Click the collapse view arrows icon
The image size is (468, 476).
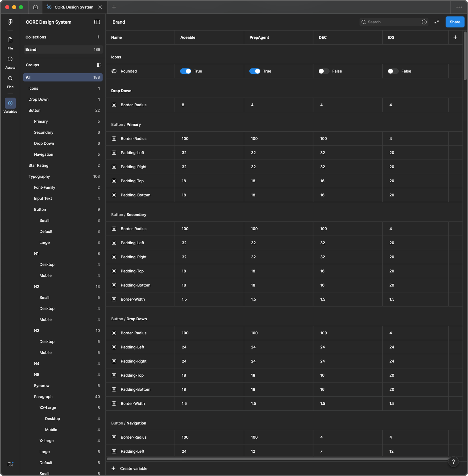[x=437, y=22]
